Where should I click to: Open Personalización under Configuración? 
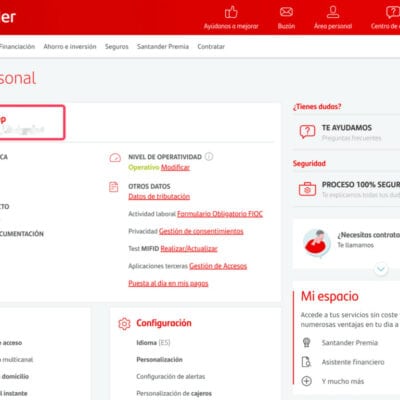point(159,360)
